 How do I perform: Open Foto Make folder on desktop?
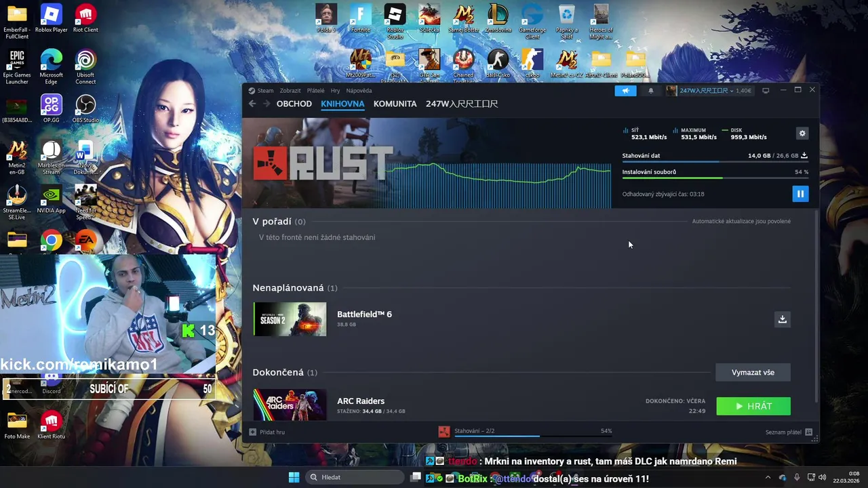click(17, 426)
